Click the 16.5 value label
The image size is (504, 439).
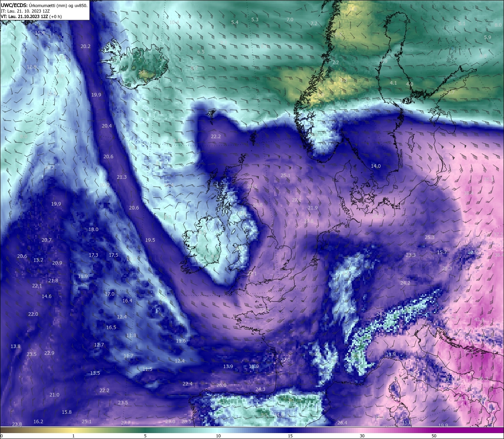point(111,328)
